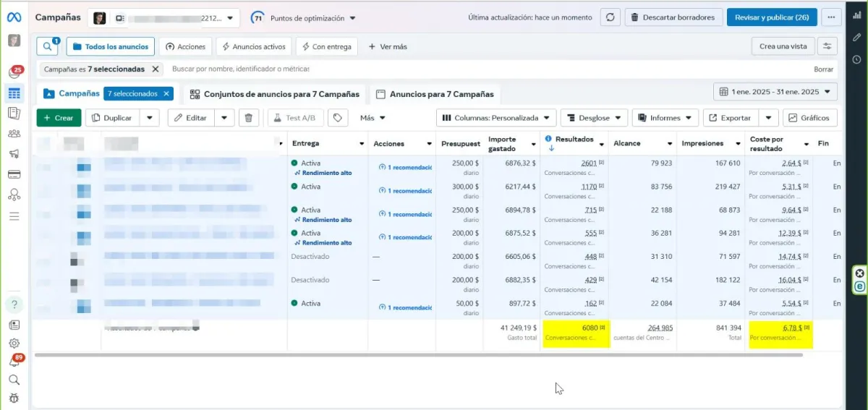Open the three-dots more options button
This screenshot has height=410, width=868.
point(832,17)
